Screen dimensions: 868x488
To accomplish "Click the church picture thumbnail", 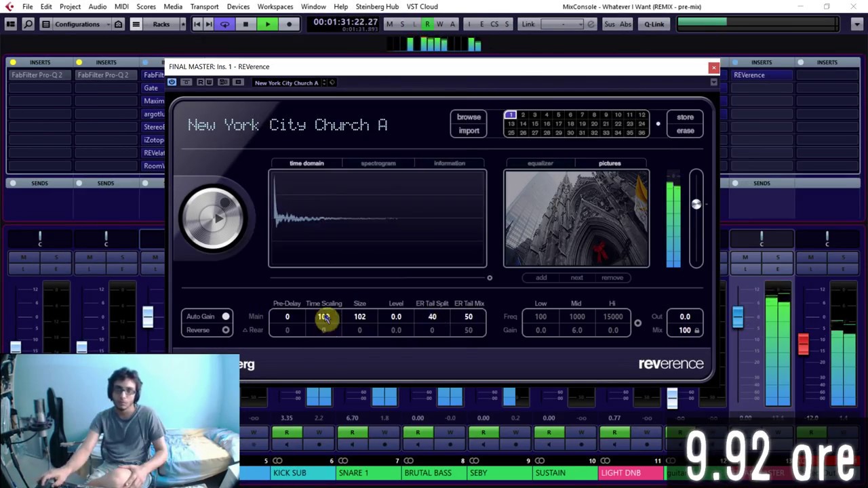I will 576,218.
